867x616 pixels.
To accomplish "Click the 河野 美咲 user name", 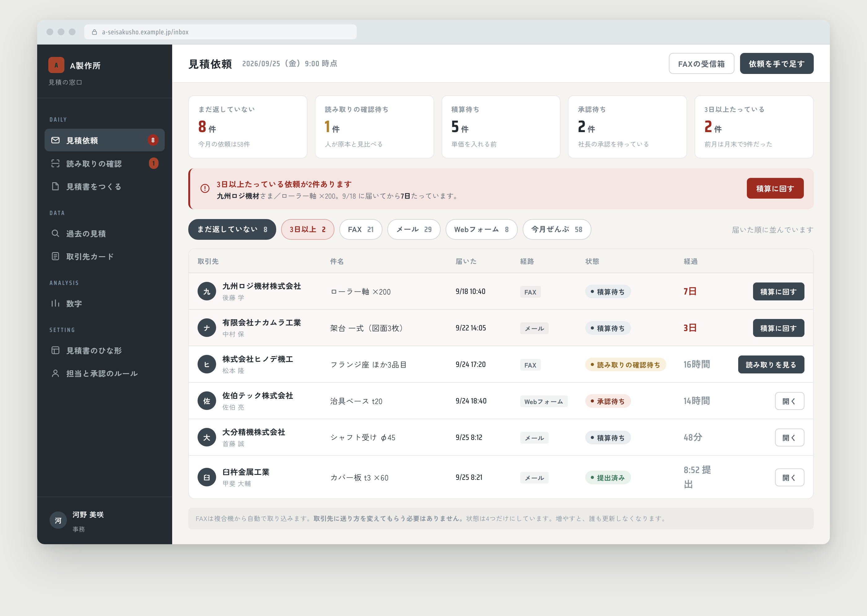I will coord(88,514).
